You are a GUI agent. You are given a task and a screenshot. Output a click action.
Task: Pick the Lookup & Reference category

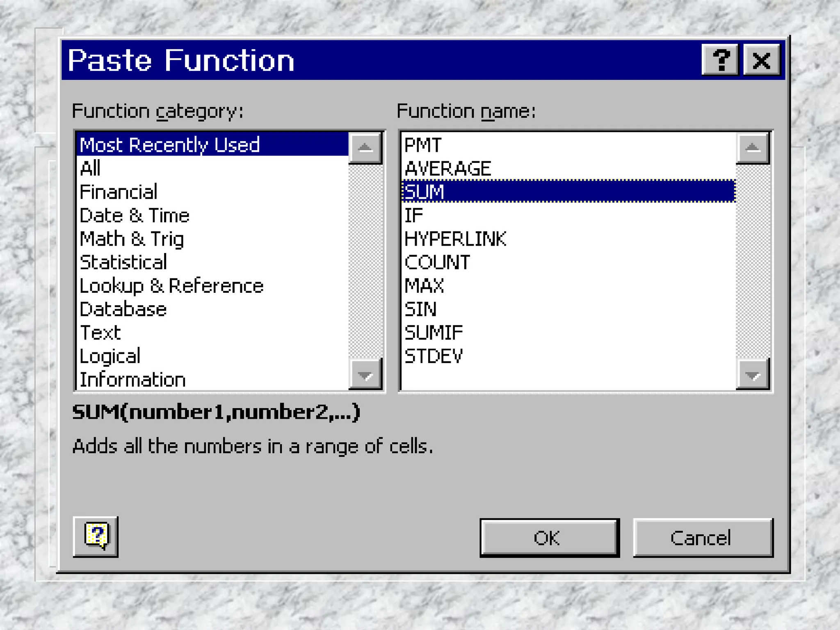(171, 286)
